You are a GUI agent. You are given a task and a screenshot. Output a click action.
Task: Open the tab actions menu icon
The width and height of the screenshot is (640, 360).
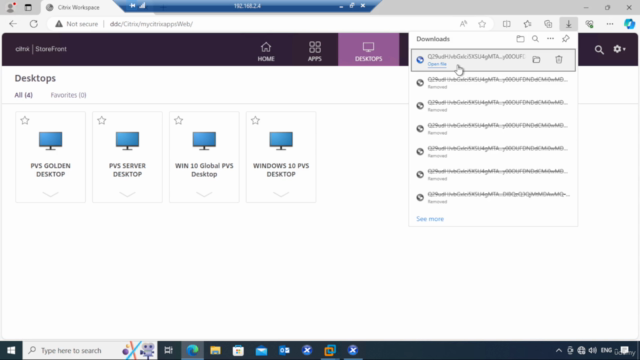(x=28, y=7)
